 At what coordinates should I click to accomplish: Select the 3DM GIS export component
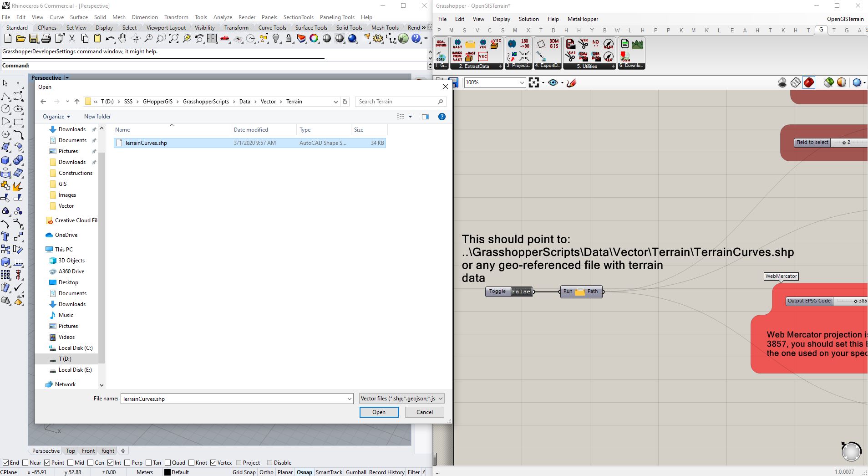pyautogui.click(x=553, y=44)
